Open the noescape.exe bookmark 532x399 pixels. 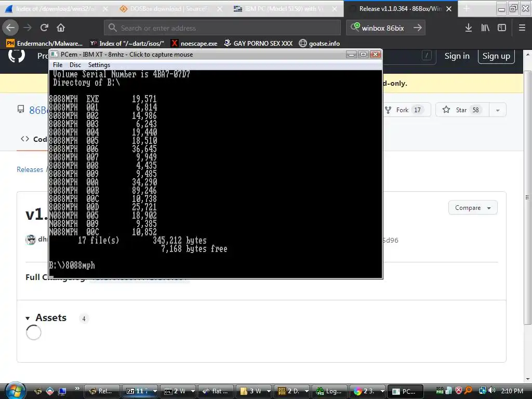coord(194,44)
